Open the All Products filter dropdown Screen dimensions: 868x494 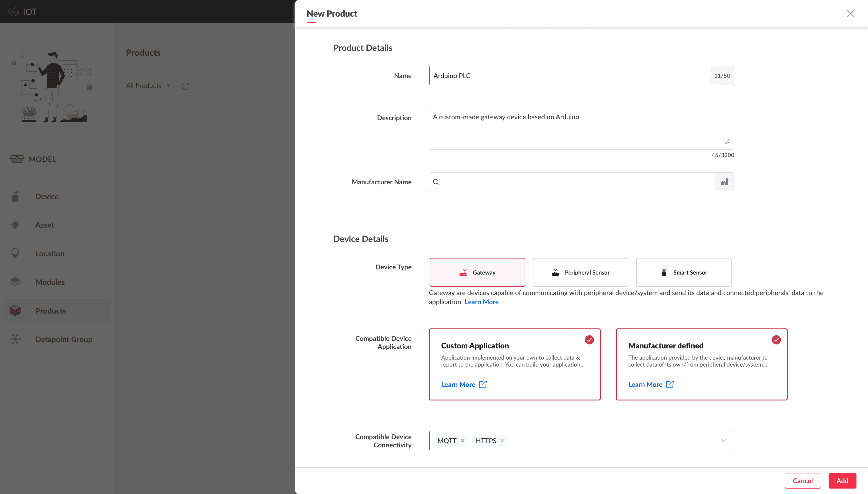(148, 86)
